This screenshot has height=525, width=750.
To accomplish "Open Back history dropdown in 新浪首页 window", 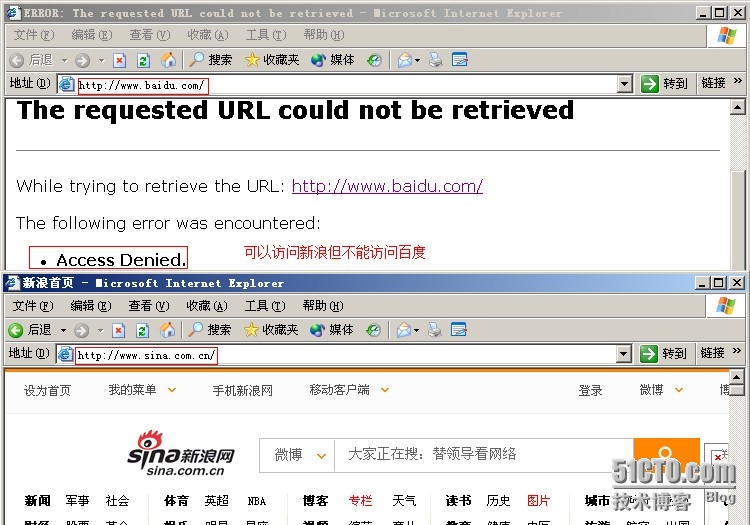I will [x=63, y=330].
